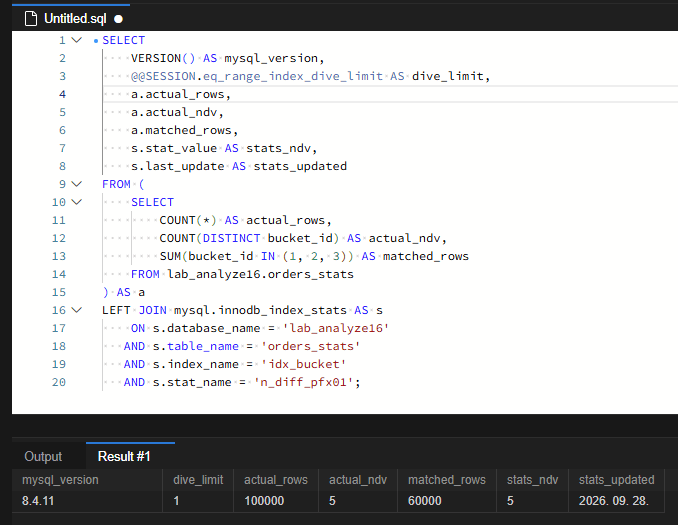The image size is (678, 525).
Task: Collapse the LEFT JOIN block at line 16
Action: pyautogui.click(x=77, y=310)
